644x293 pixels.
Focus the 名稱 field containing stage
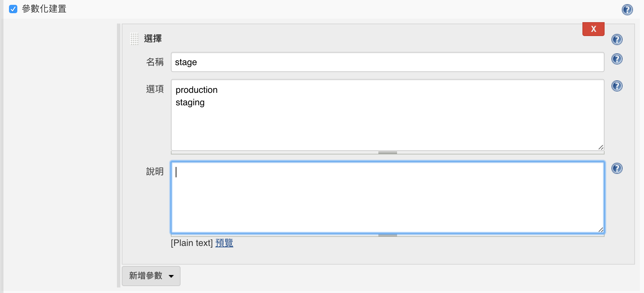coord(387,62)
